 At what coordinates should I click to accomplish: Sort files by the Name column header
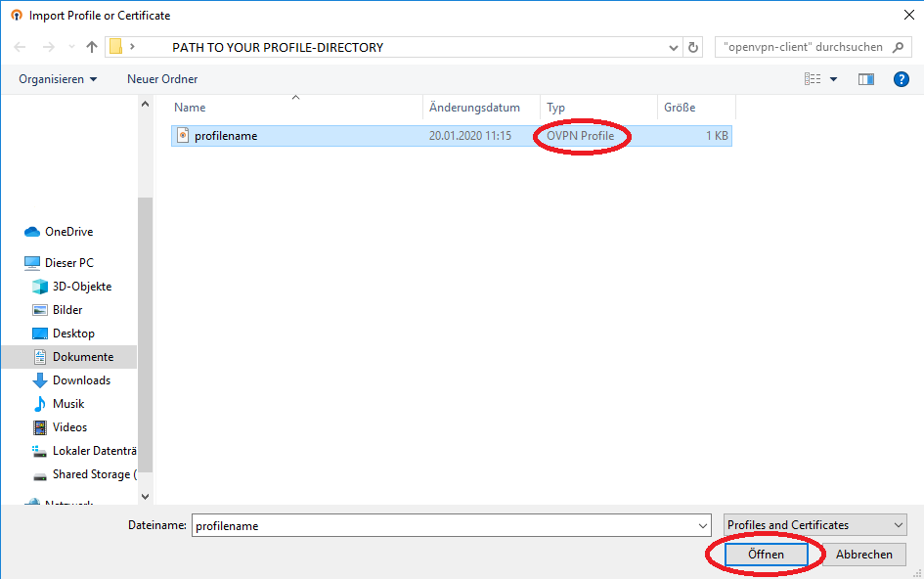click(x=191, y=107)
